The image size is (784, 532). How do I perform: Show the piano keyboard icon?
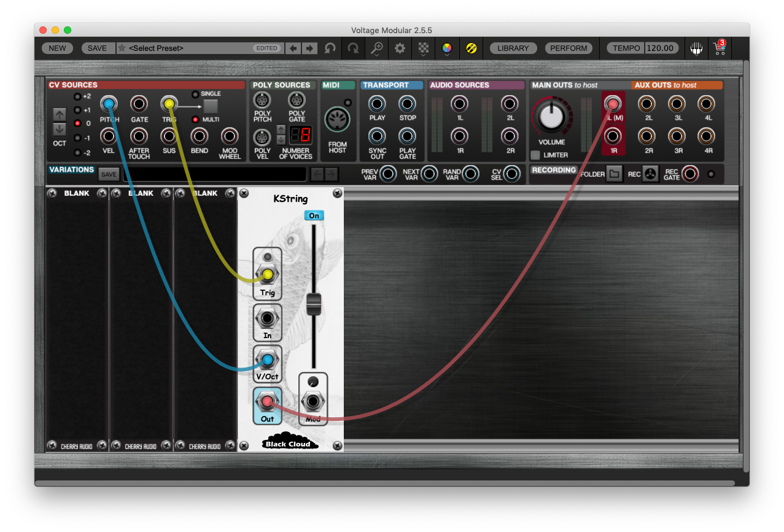click(x=696, y=48)
